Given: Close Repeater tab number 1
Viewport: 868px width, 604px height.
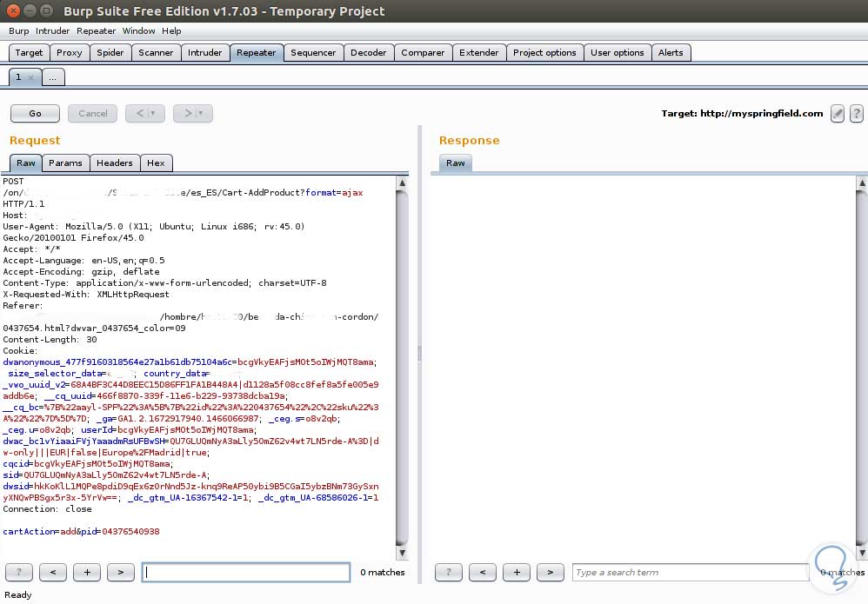Looking at the screenshot, I should click(30, 77).
